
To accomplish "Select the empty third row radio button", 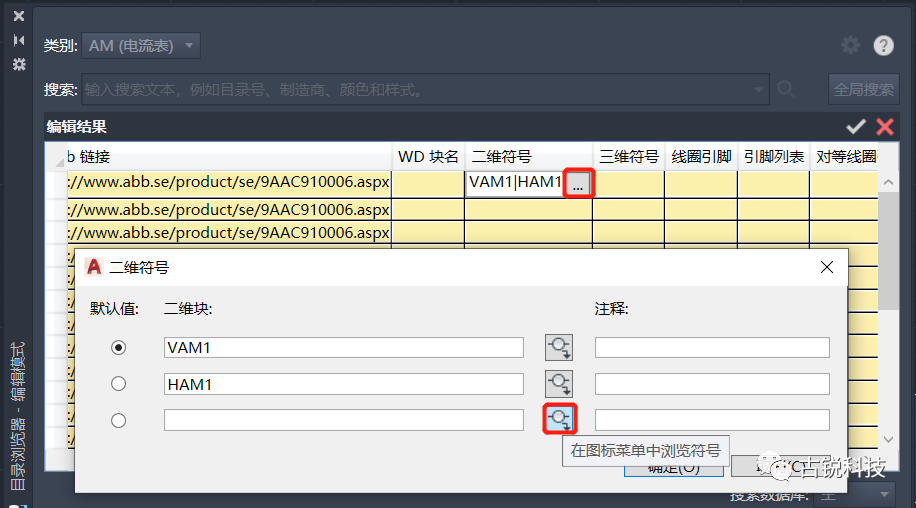I will [119, 420].
